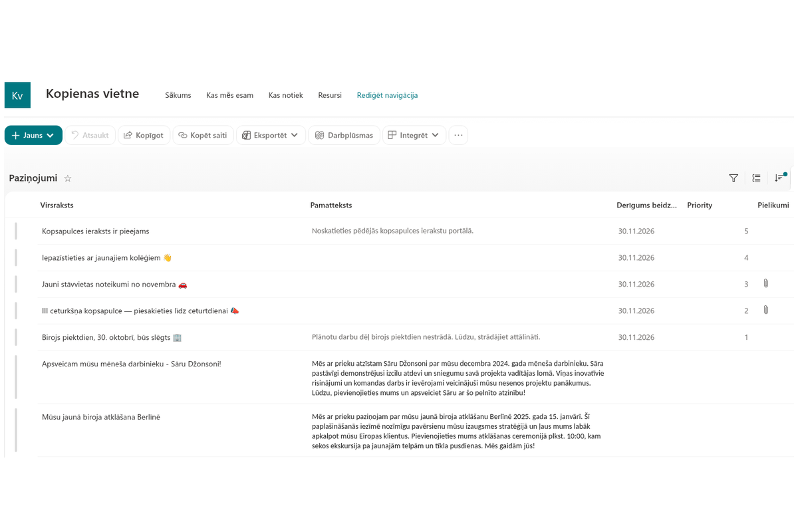Image resolution: width=798 pixels, height=532 pixels.
Task: Click priority value 1
Action: (x=746, y=337)
